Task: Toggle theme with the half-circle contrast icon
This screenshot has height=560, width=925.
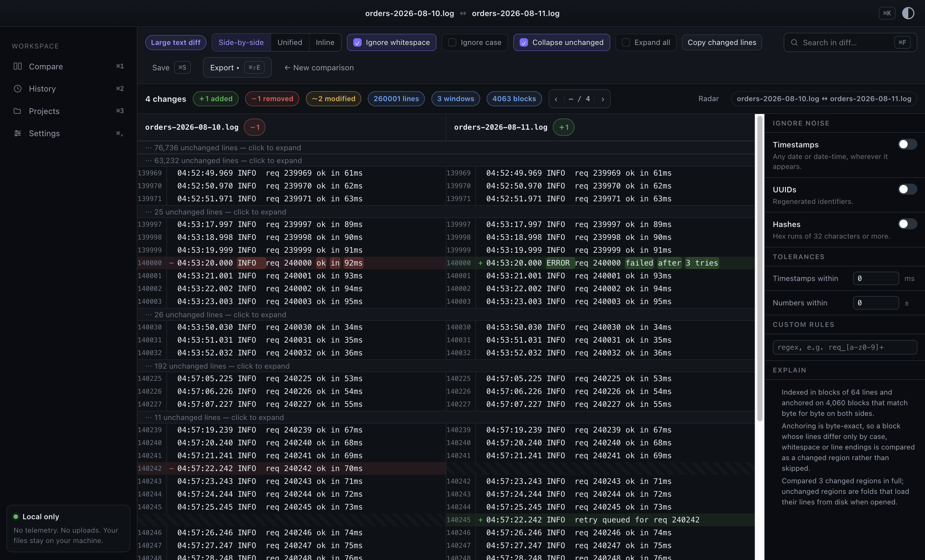Action: [x=908, y=13]
